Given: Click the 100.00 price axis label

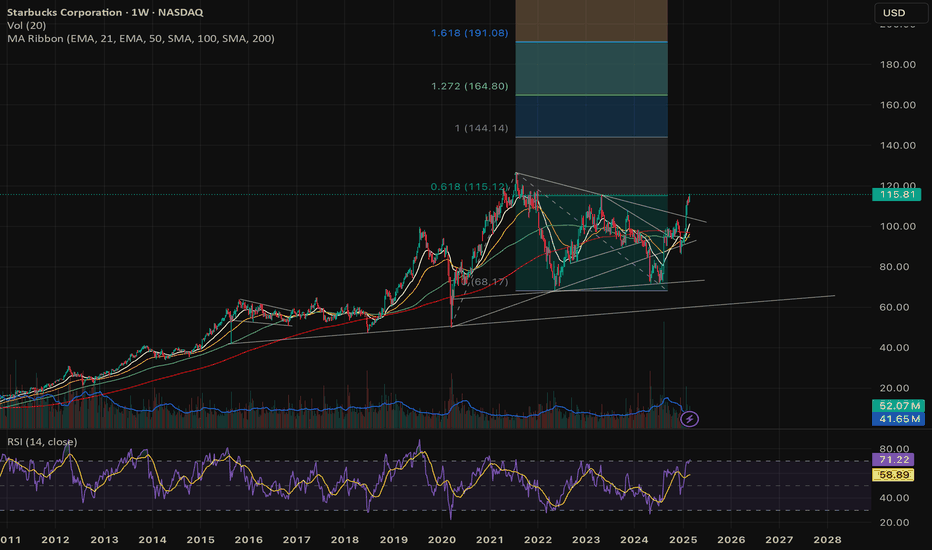Looking at the screenshot, I should (x=898, y=227).
